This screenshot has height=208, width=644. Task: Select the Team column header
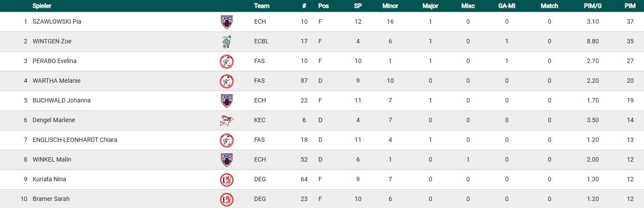point(261,6)
